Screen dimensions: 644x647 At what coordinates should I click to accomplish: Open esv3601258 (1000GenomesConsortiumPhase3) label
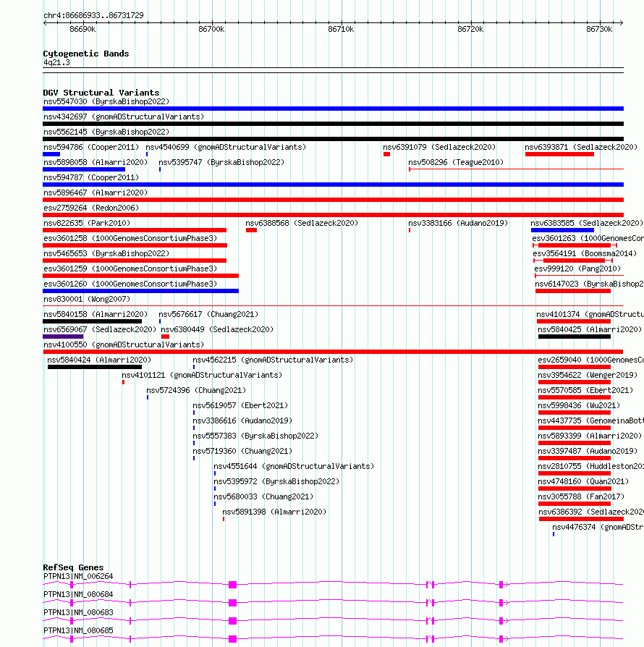tap(130, 239)
